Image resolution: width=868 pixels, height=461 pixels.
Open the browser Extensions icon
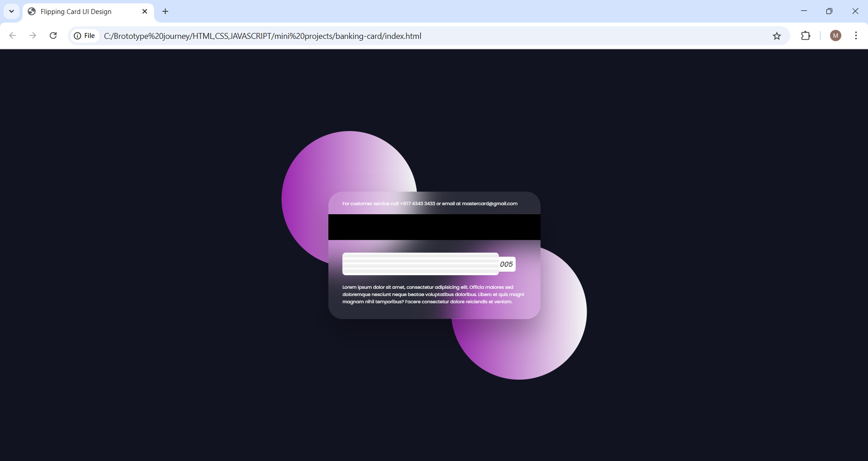pyautogui.click(x=806, y=36)
